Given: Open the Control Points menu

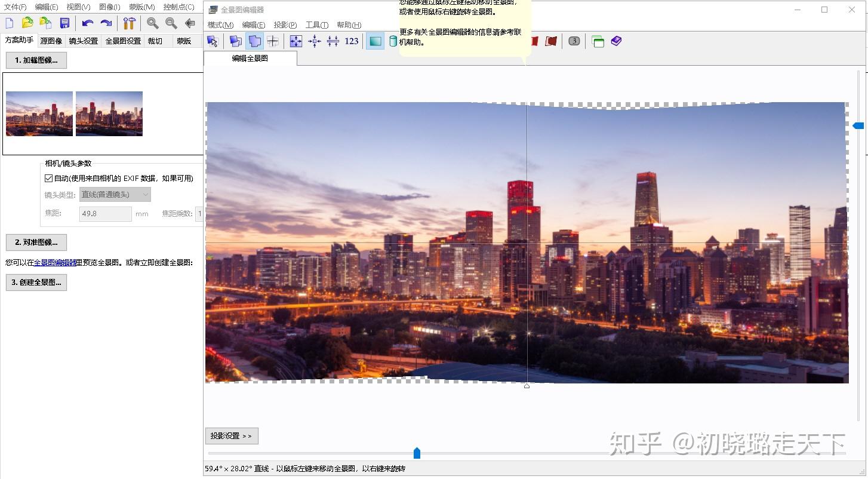Looking at the screenshot, I should [178, 7].
